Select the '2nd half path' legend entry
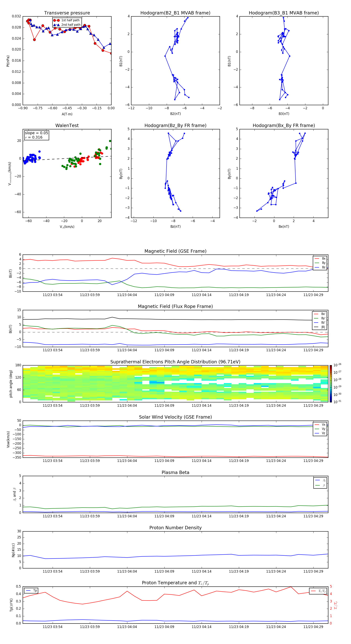This screenshot has width=351, height=644. (x=67, y=25)
